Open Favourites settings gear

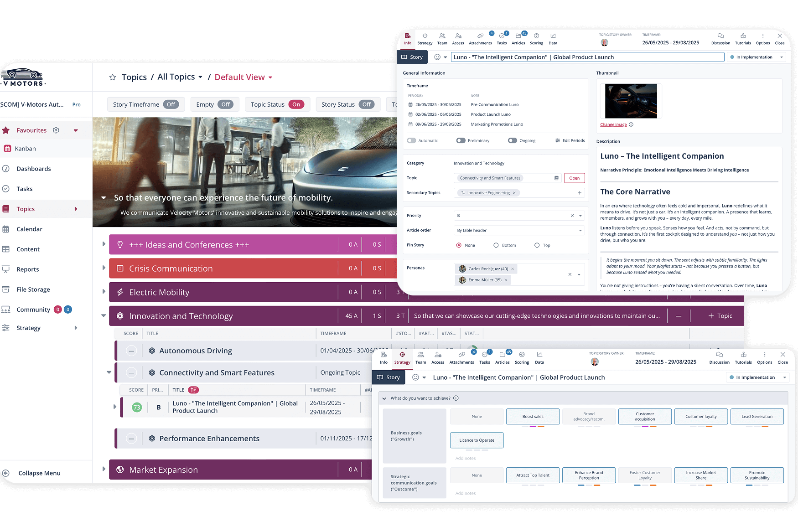coord(56,130)
